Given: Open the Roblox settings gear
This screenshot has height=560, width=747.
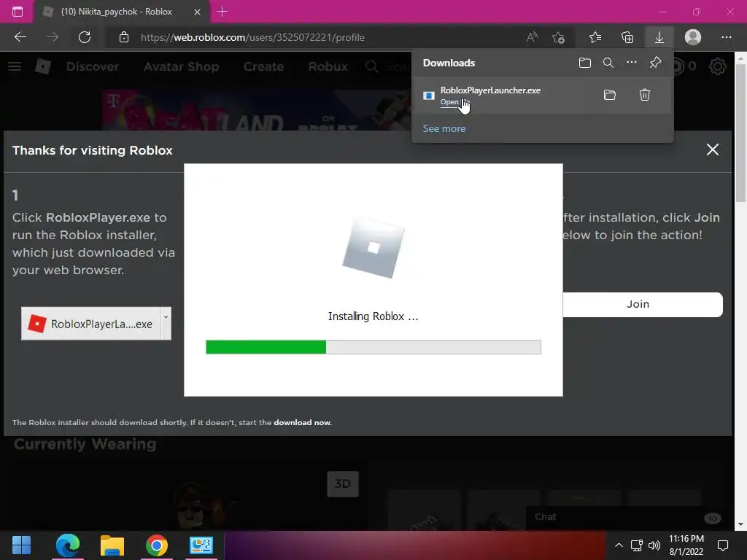Looking at the screenshot, I should pos(718,66).
